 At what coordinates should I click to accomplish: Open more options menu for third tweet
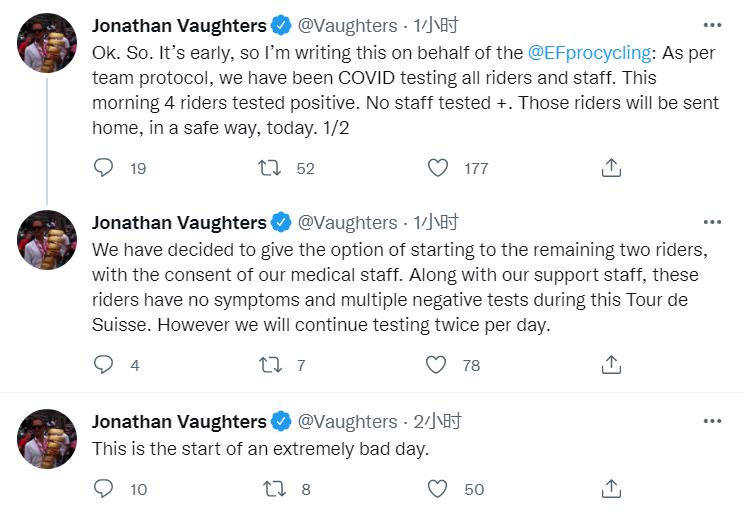click(712, 421)
